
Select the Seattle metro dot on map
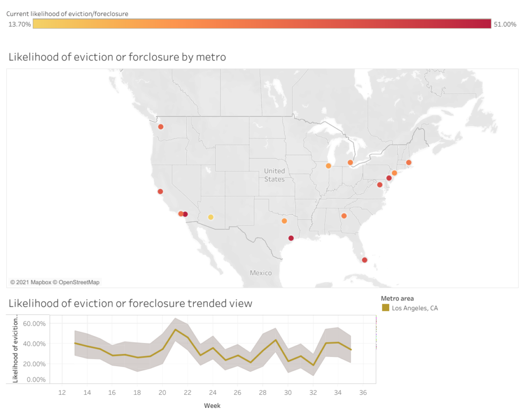[x=160, y=127]
